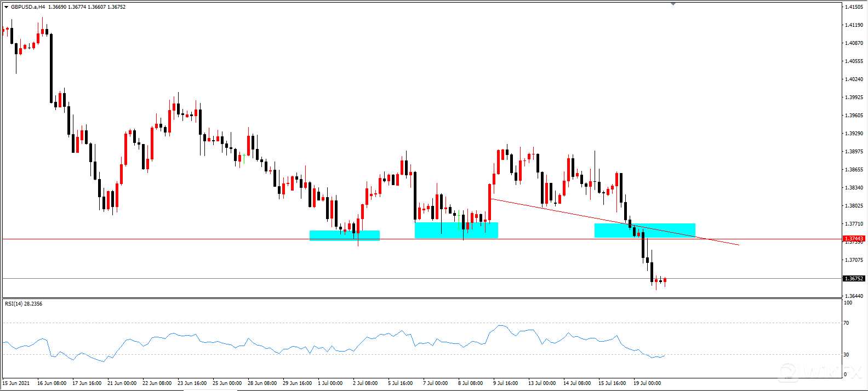The height and width of the screenshot is (391, 868).
Task: Click the black 1.36752 current price tag
Action: (x=854, y=279)
